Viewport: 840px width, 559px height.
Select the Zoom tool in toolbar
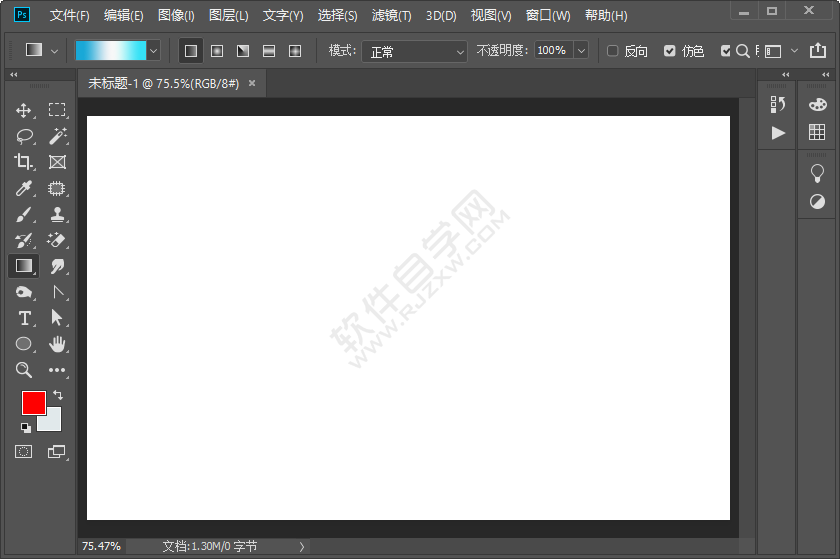click(x=24, y=370)
